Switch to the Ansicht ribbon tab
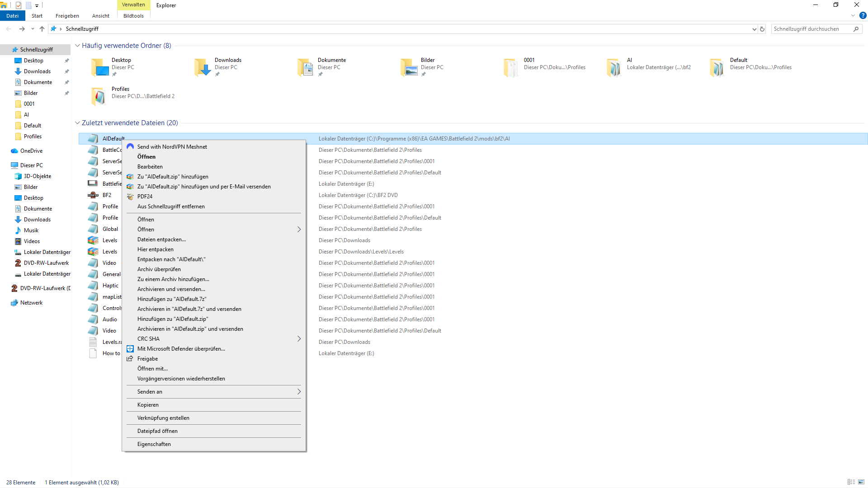The image size is (868, 488). pyautogui.click(x=101, y=16)
